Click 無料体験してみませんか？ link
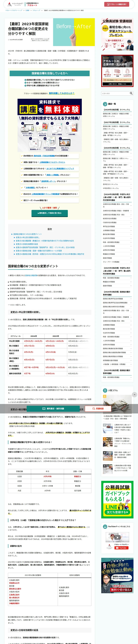Screen dimensions: 138x644 (x=62, y=93)
